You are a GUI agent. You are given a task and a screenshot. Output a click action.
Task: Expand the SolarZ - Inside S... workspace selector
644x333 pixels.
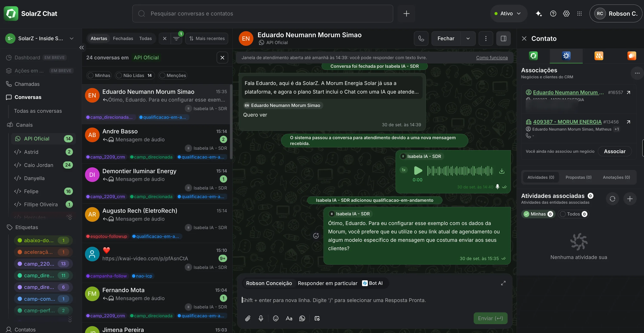pos(40,38)
